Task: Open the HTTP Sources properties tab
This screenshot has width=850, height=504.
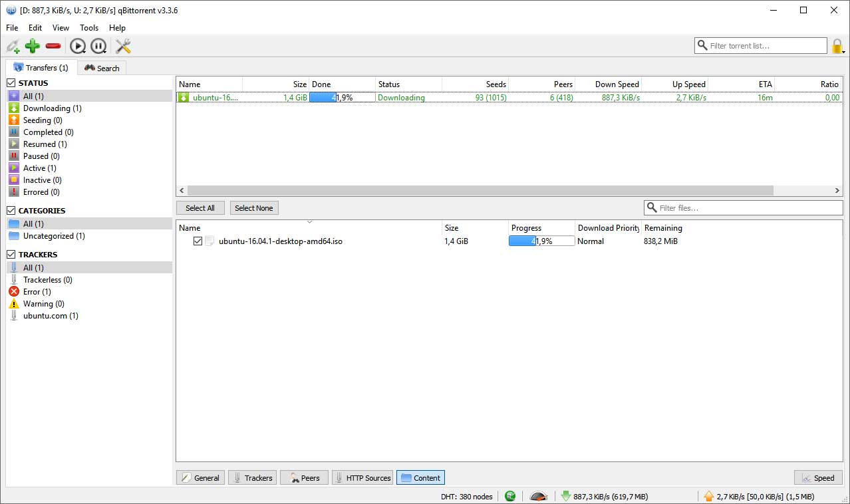Action: (x=362, y=477)
